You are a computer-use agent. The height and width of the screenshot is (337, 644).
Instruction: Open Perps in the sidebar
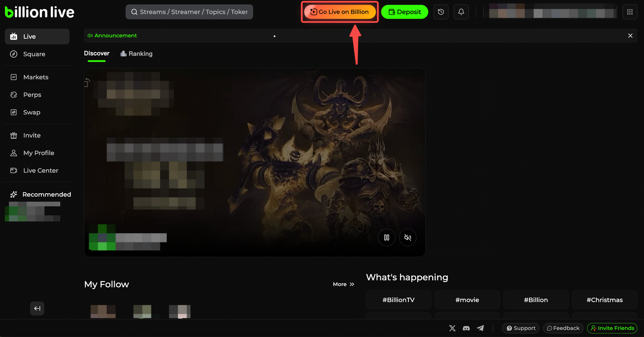point(32,95)
